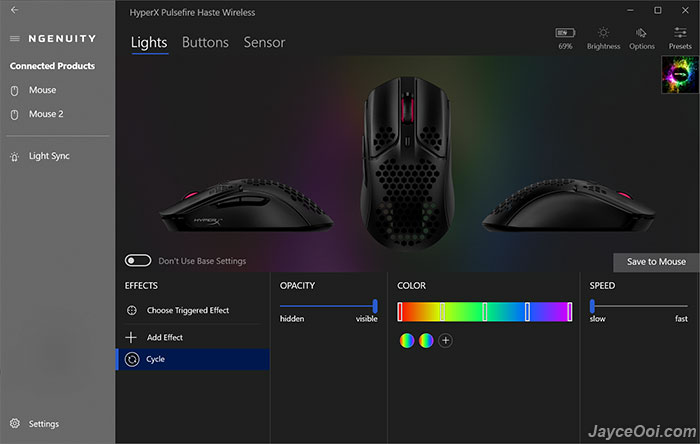700x444 pixels.
Task: Go back using the arrow icon
Action: click(x=15, y=10)
